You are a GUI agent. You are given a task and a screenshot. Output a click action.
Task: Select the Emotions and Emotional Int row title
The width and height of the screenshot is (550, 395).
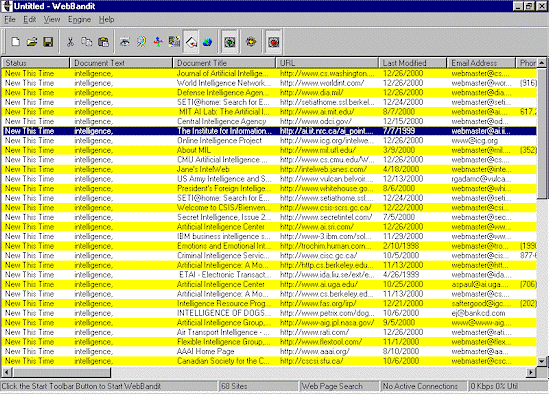point(224,246)
